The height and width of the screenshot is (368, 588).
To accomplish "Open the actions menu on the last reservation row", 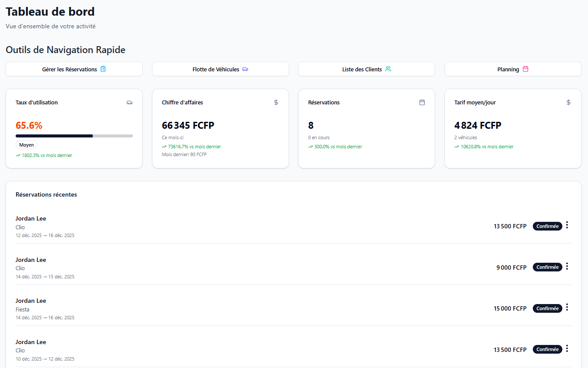I will coord(567,349).
